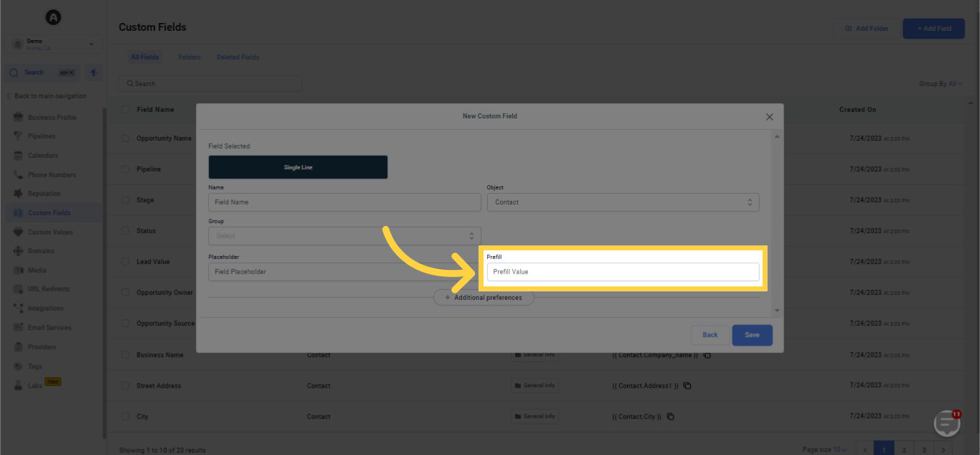This screenshot has height=455, width=980.
Task: Click Back to main navigation link
Action: coord(47,96)
